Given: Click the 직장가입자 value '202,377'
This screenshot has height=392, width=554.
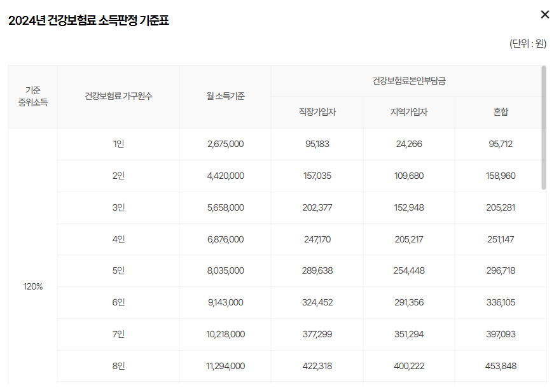Looking at the screenshot, I should coord(317,207).
